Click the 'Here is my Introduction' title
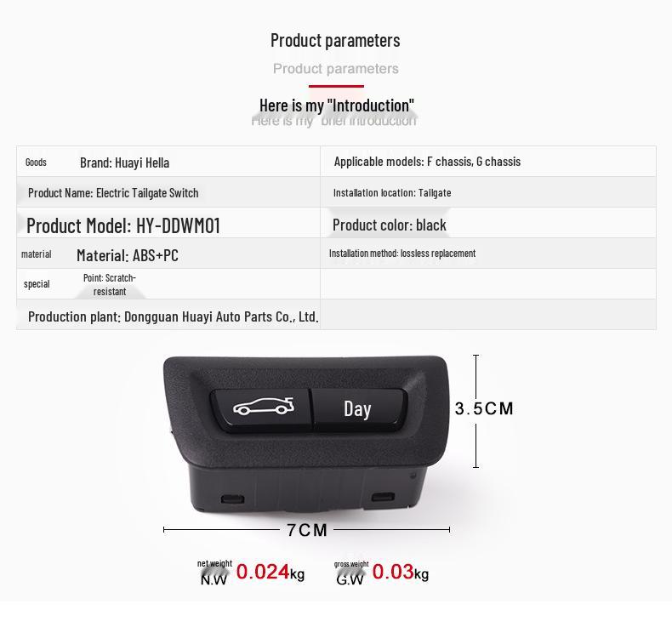 (337, 105)
